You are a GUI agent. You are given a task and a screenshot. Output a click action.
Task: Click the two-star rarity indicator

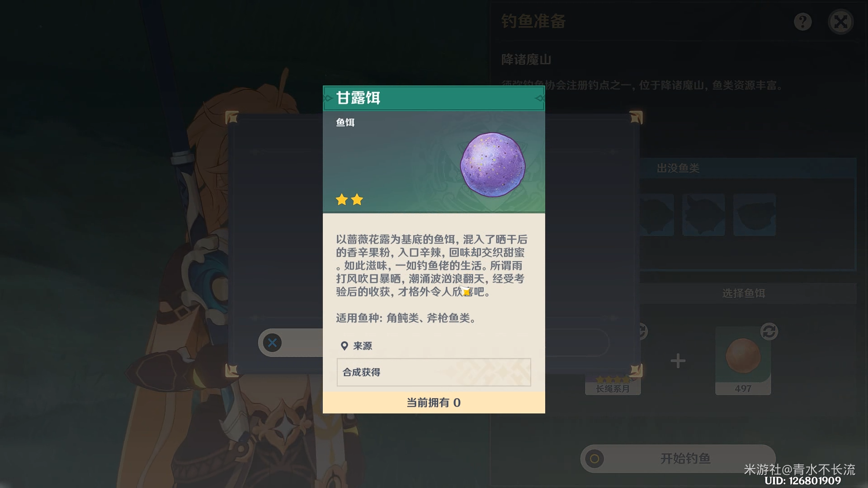349,199
